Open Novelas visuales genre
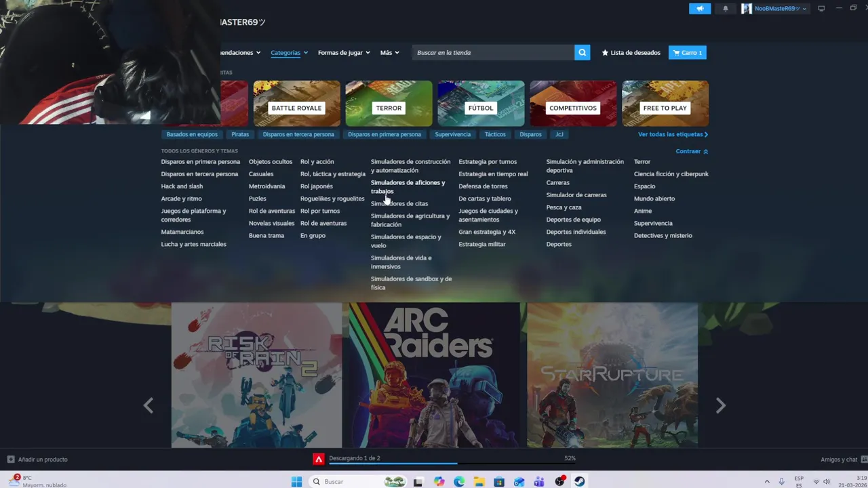868x488 pixels. tap(271, 223)
